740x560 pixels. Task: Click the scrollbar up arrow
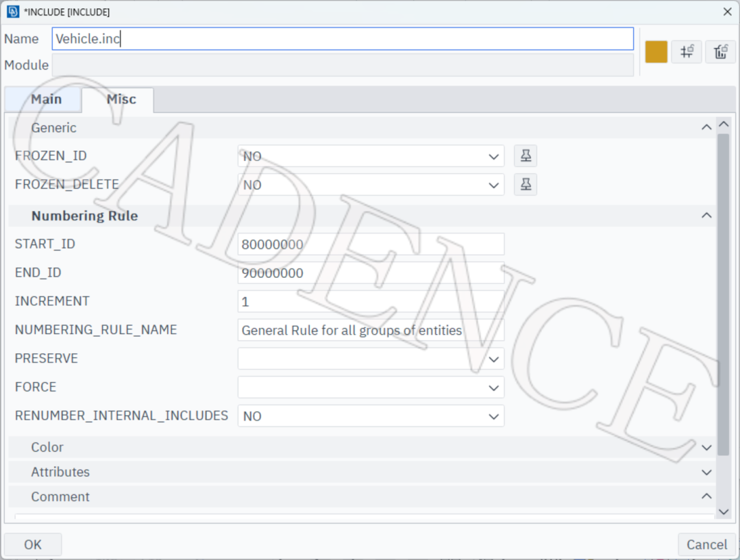724,125
